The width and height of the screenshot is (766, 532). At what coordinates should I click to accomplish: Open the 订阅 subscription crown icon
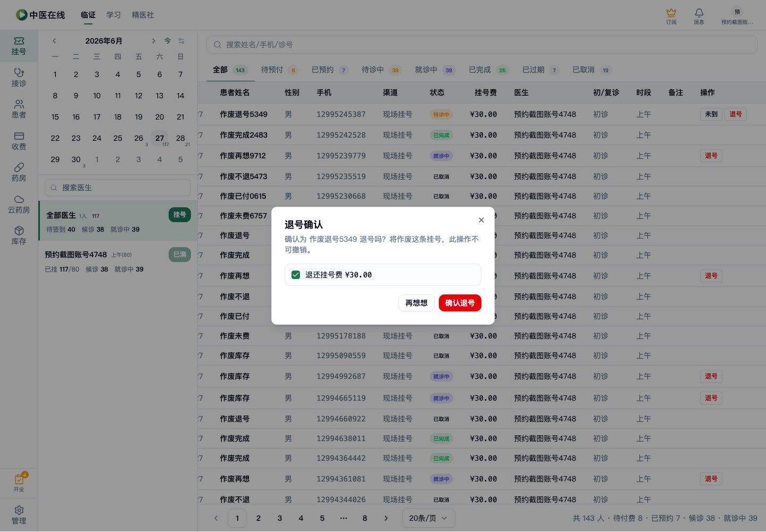coord(671,16)
